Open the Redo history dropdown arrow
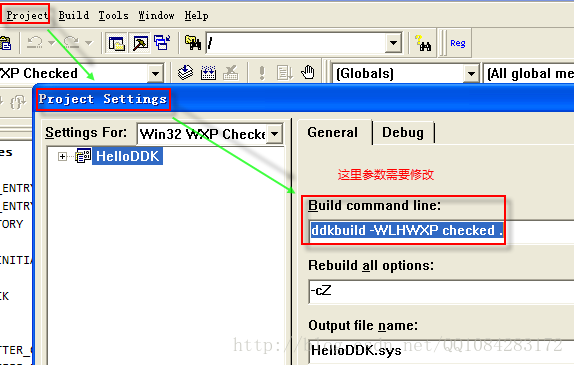574x365 pixels. pos(88,43)
